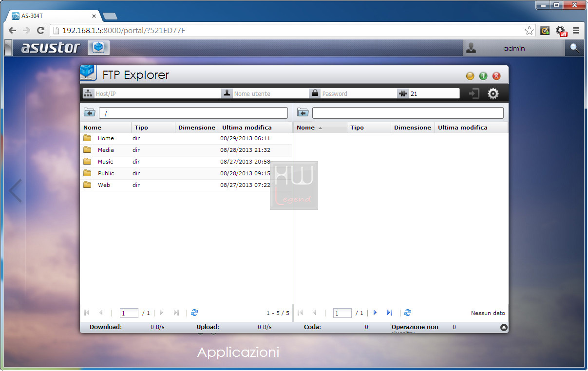
Task: Click left pane page number field
Action: click(x=129, y=313)
